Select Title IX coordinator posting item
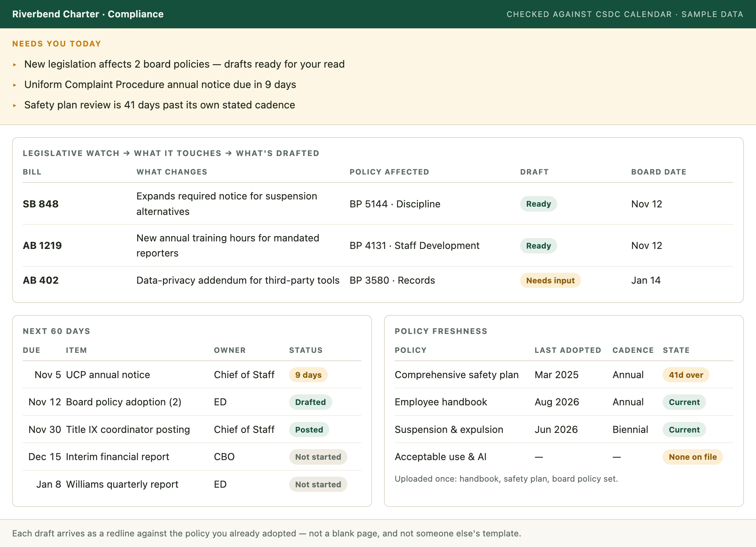This screenshot has width=756, height=547. [128, 430]
